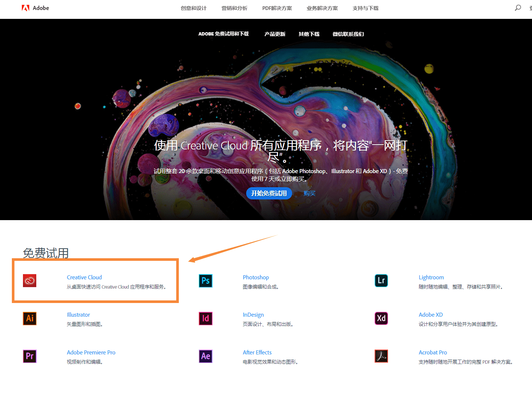Open the Adobe XD link
Viewport: 532px width, 404px height.
coord(431,315)
